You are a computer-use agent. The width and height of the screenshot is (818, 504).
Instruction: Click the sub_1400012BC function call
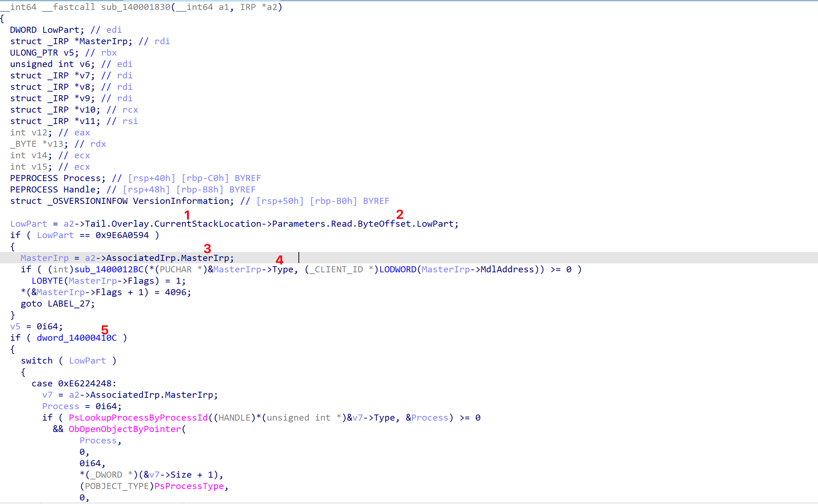point(109,269)
